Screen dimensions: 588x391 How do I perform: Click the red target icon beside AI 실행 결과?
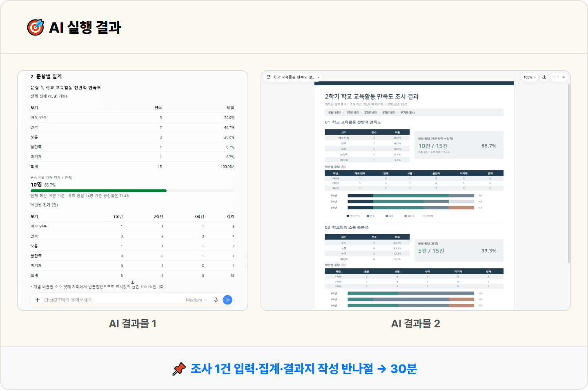(36, 27)
